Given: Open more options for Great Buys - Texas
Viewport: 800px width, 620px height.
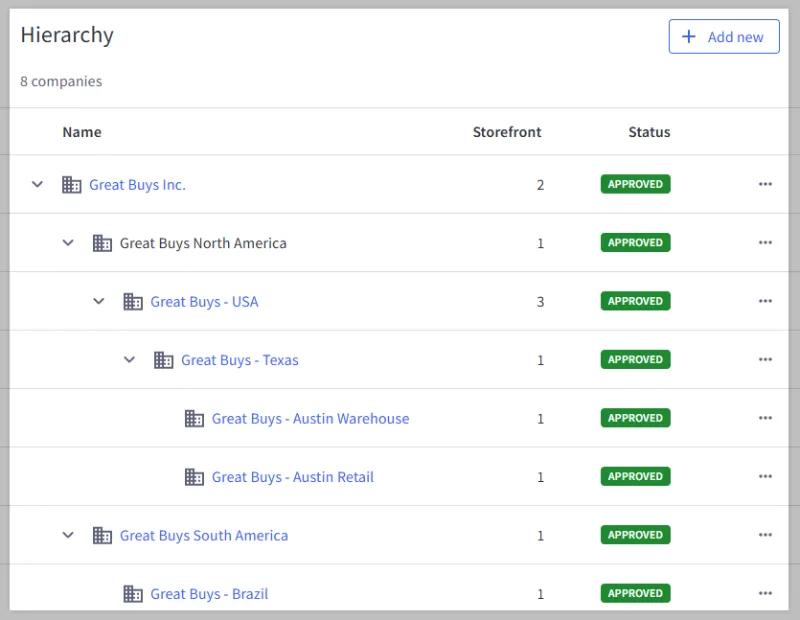Looking at the screenshot, I should (x=765, y=359).
